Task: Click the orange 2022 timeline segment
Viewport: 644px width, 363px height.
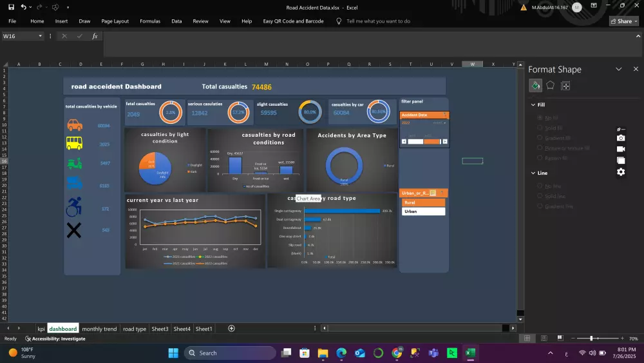Action: (x=431, y=141)
